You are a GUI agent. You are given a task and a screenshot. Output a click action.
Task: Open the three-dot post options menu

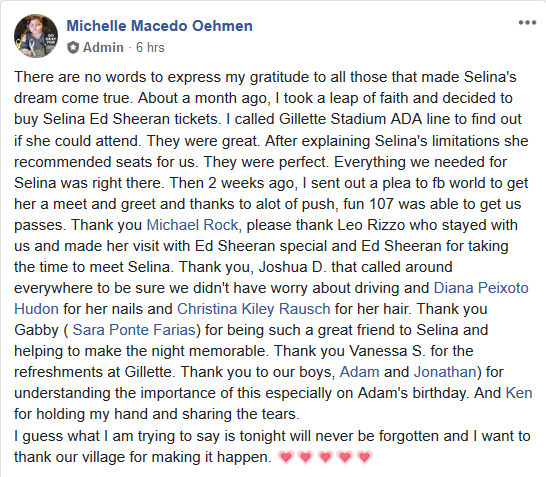tap(527, 23)
